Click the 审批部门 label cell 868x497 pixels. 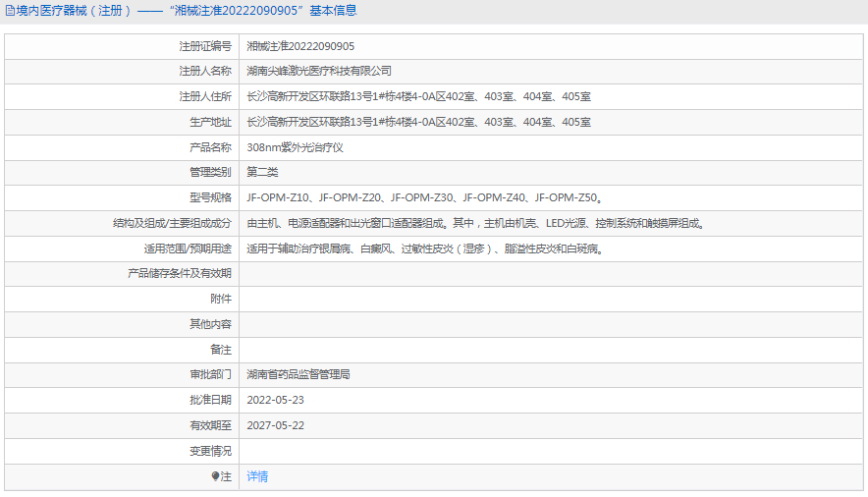click(123, 374)
